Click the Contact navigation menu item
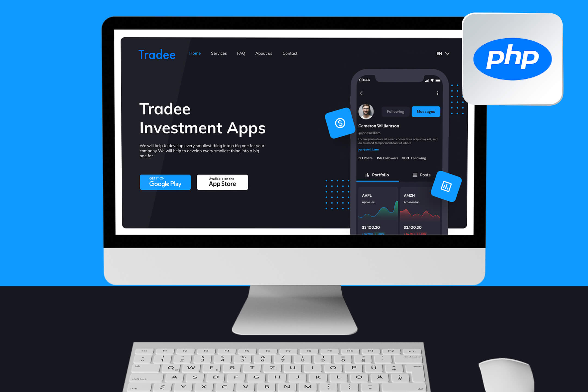 point(290,53)
